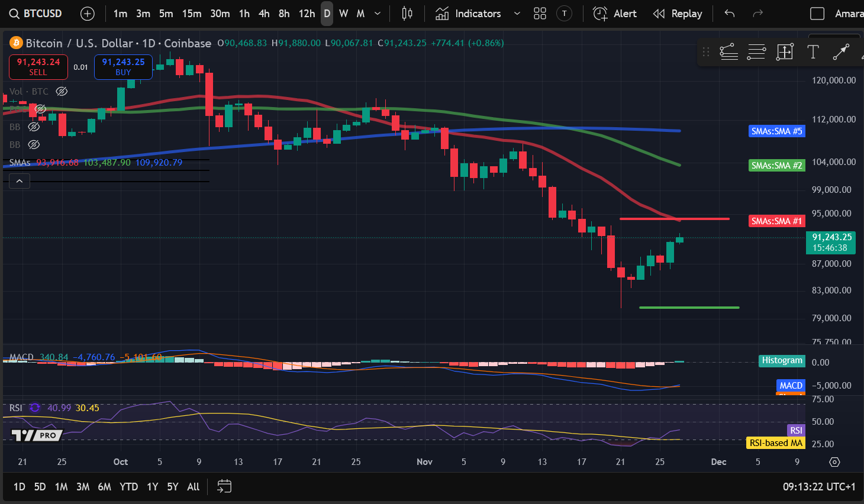The height and width of the screenshot is (504, 864).
Task: Toggle visibility of the first BB indicator
Action: tap(34, 127)
